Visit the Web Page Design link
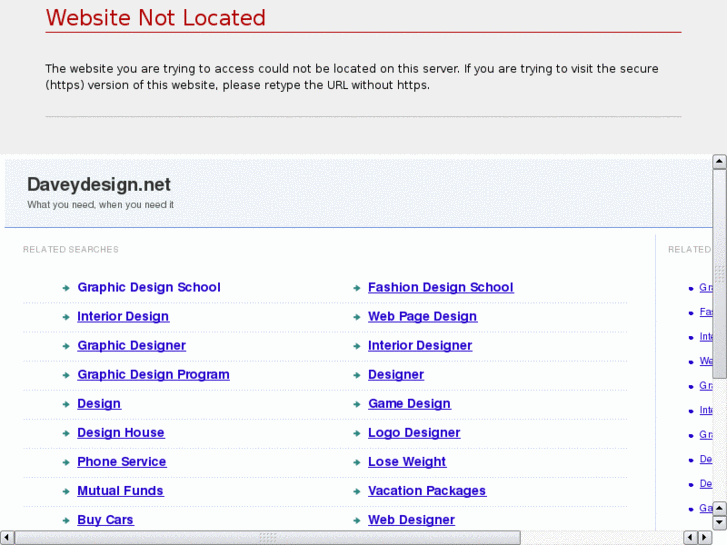This screenshot has width=727, height=545. 422,316
